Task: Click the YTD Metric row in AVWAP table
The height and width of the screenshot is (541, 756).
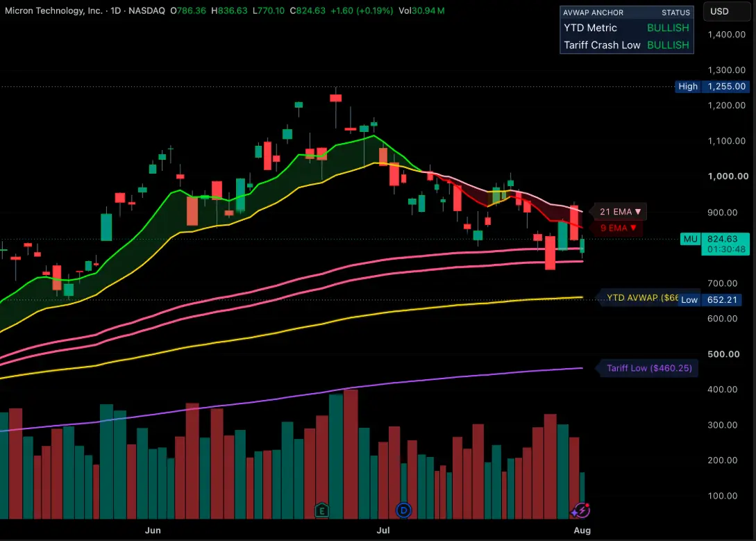Action: [x=626, y=28]
